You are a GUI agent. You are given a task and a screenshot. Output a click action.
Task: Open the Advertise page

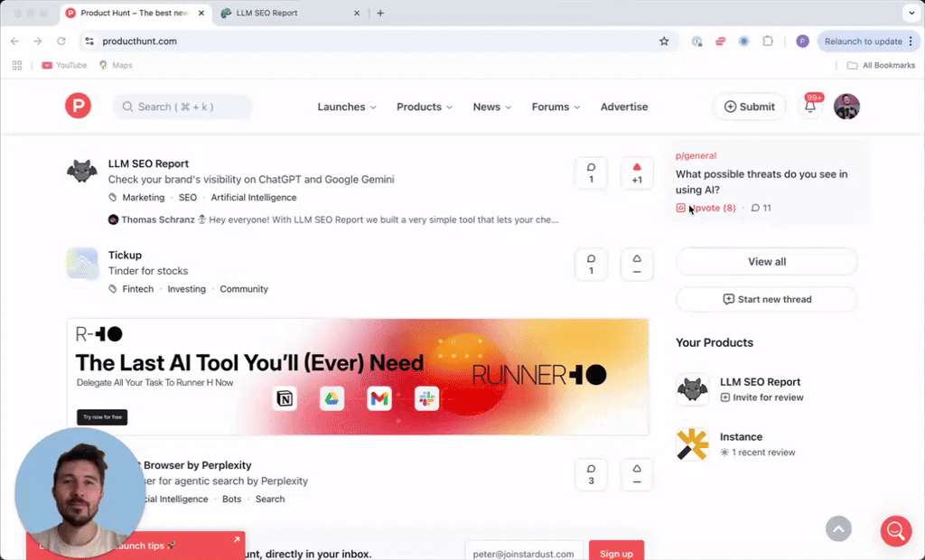624,107
